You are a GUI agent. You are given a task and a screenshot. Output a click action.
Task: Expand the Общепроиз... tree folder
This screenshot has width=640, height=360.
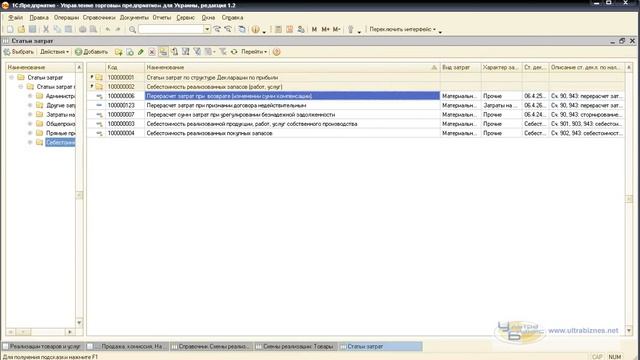coord(30,124)
